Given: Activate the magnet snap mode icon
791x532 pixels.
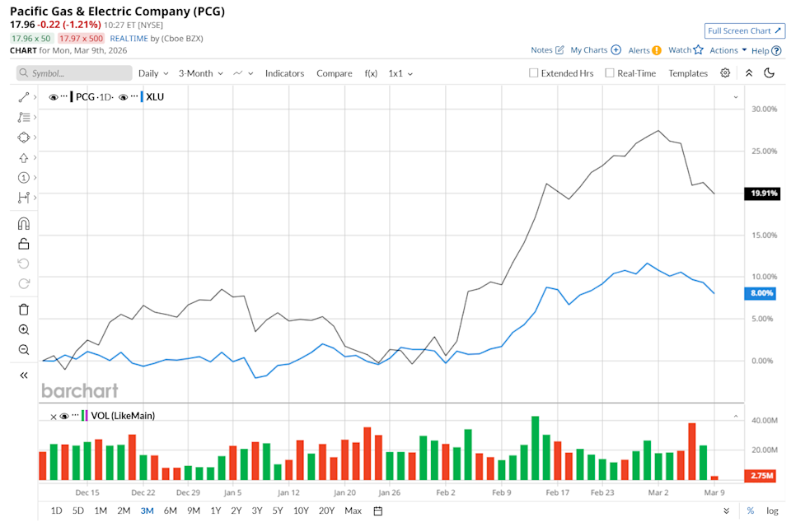Looking at the screenshot, I should coord(23,223).
